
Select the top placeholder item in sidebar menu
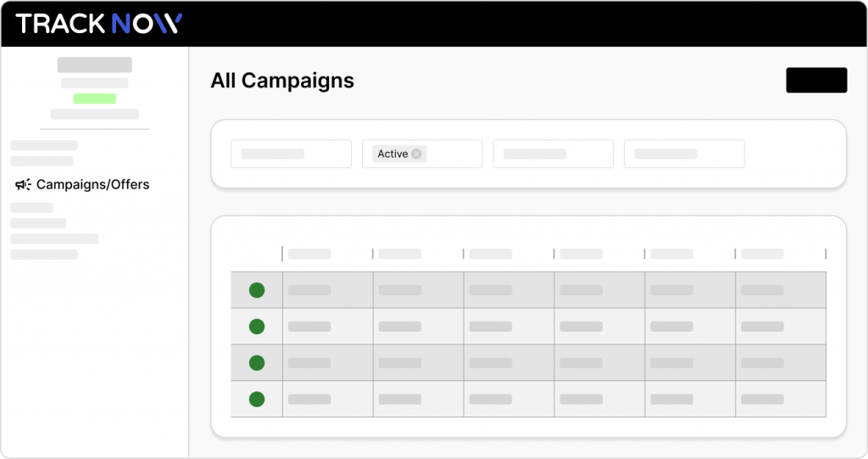44,145
